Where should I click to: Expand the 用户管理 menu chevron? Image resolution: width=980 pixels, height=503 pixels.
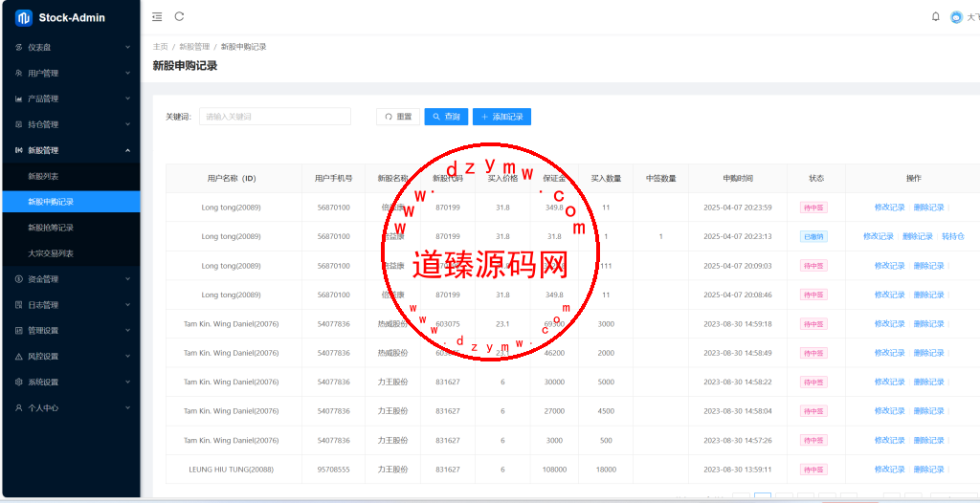[x=127, y=73]
